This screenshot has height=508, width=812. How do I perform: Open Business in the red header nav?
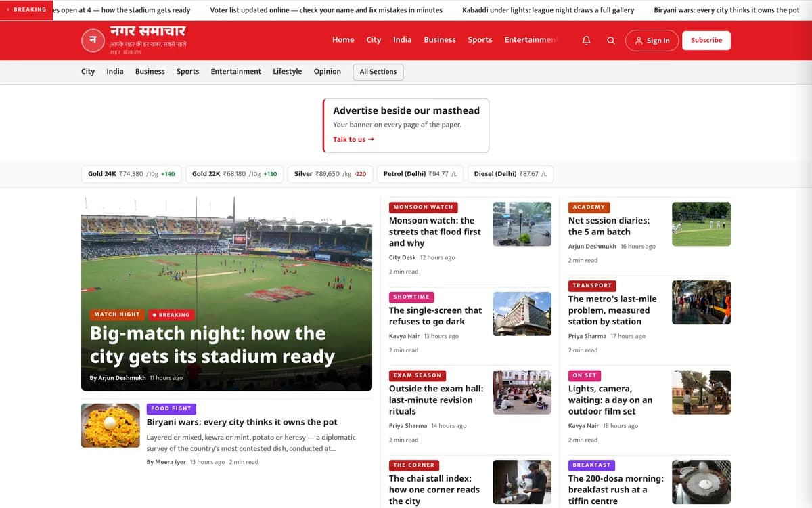tap(440, 40)
